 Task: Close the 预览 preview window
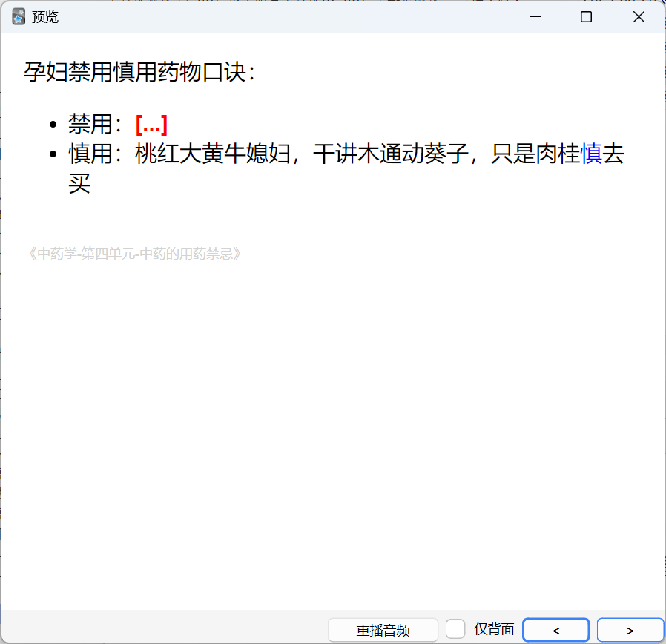639,17
